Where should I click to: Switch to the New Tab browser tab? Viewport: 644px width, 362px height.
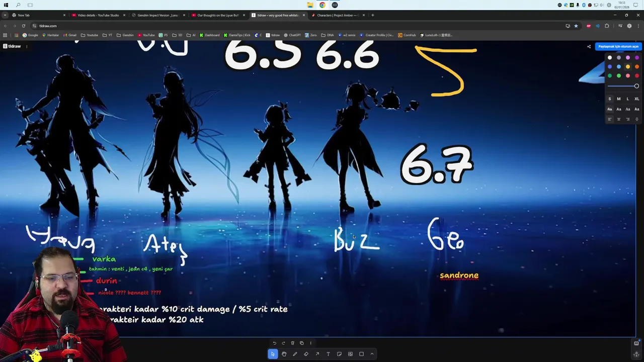click(x=38, y=15)
